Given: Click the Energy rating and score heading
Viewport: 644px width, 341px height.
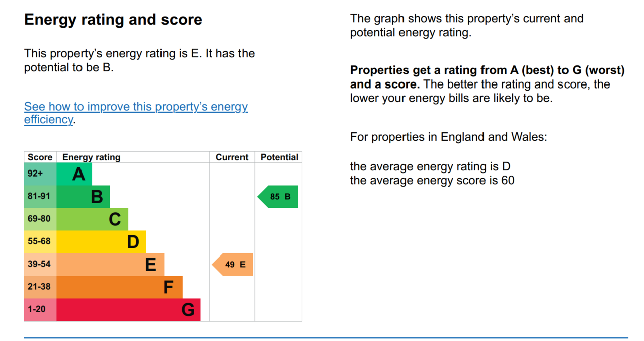Looking at the screenshot, I should pyautogui.click(x=113, y=20).
